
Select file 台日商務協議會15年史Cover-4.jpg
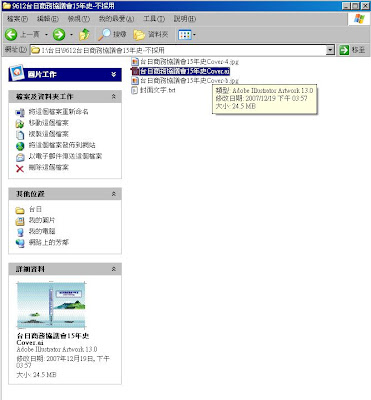click(189, 62)
